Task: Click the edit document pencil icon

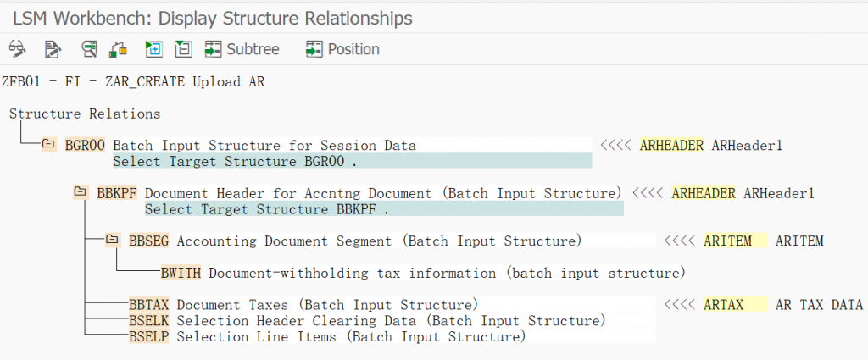Action: (53, 49)
